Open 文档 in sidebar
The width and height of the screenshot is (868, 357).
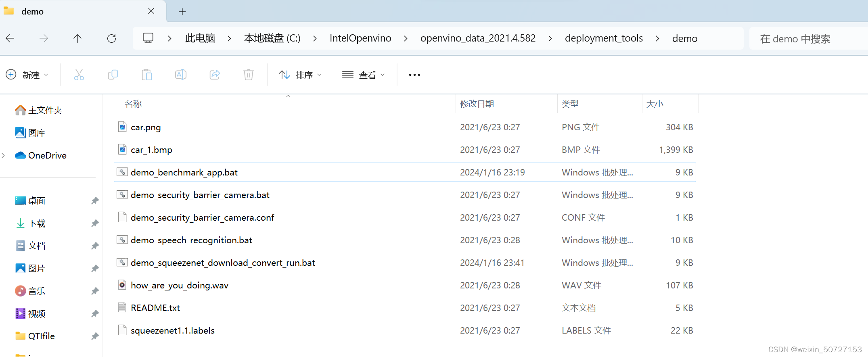[30, 246]
